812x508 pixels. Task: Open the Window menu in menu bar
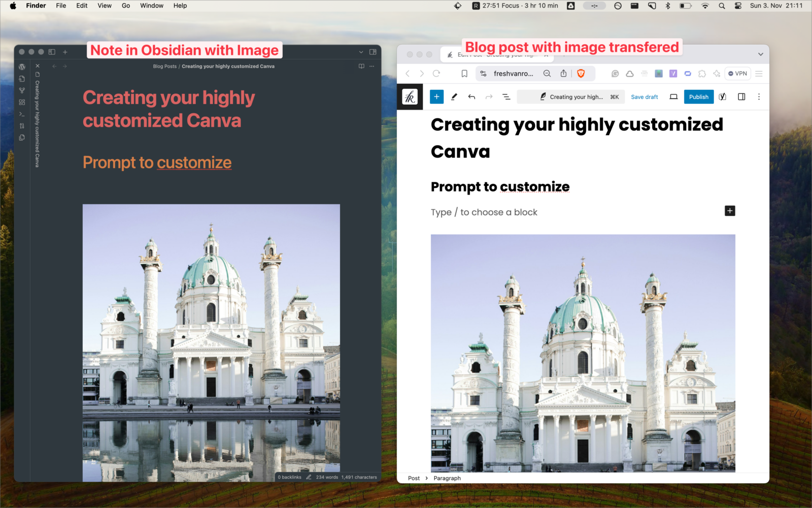pyautogui.click(x=152, y=6)
